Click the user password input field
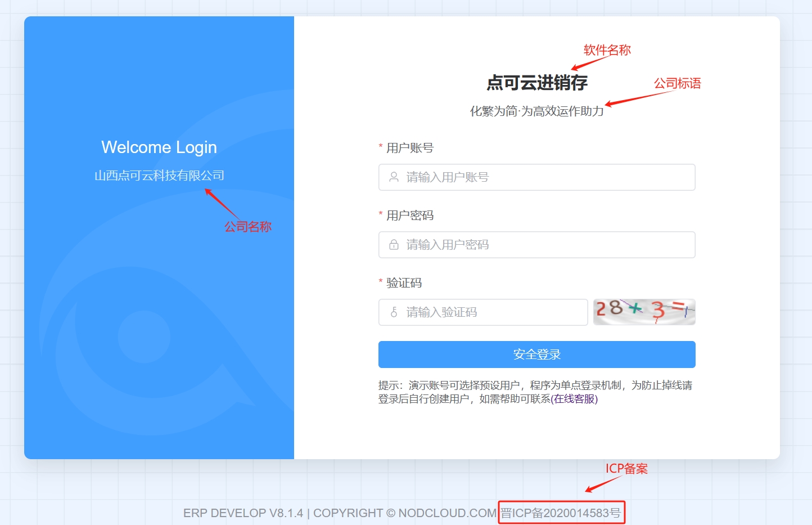Viewport: 812px width, 525px height. coord(536,245)
